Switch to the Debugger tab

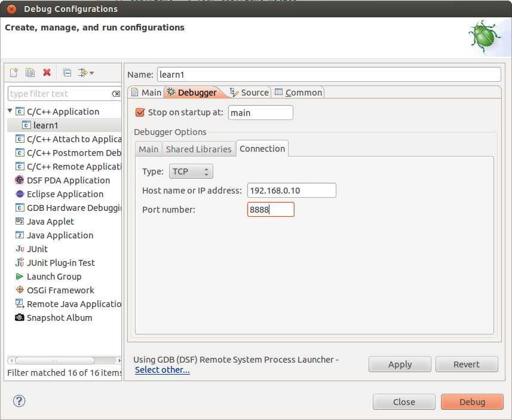pyautogui.click(x=192, y=93)
